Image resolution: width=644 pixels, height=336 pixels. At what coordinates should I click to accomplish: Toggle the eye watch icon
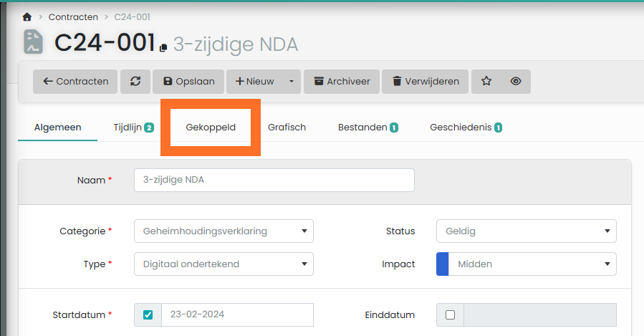[x=516, y=82]
